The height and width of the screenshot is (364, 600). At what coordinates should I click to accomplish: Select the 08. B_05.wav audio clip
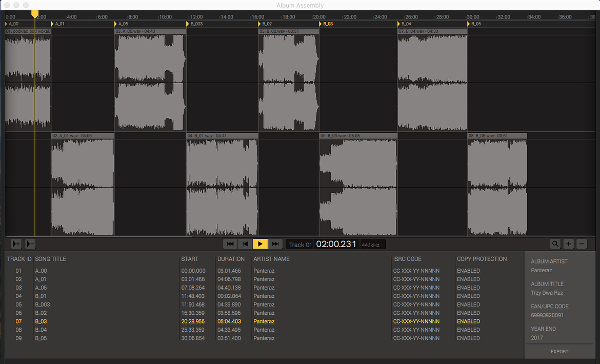tap(497, 184)
